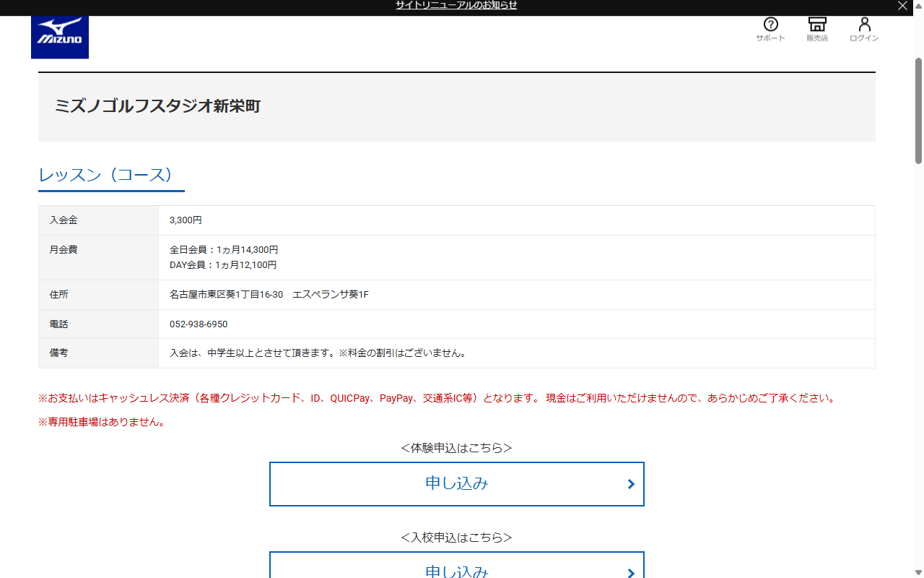Click the 入会は、中学生以上 remark text
The width and height of the screenshot is (924, 578).
[x=318, y=353]
